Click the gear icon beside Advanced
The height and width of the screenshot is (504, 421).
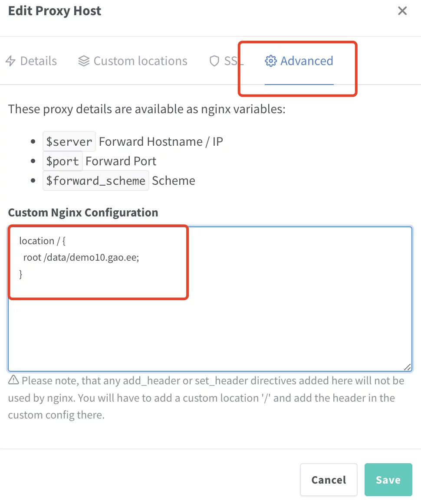pos(271,61)
